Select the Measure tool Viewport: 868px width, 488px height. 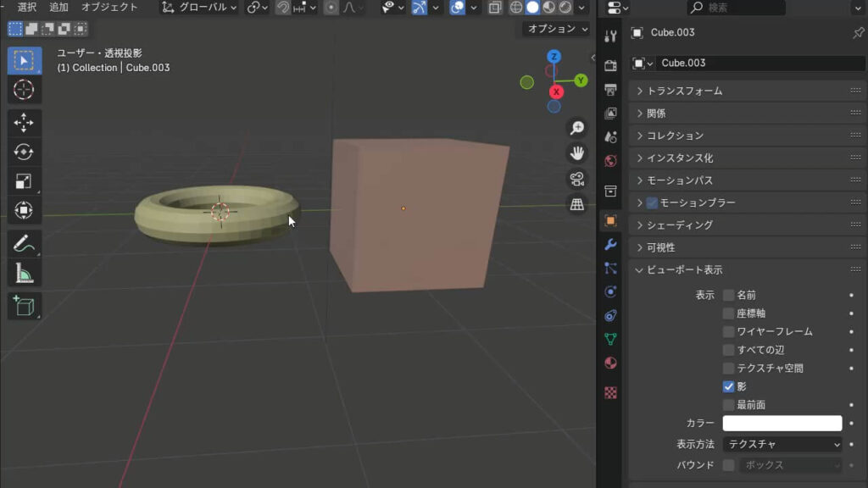24,274
